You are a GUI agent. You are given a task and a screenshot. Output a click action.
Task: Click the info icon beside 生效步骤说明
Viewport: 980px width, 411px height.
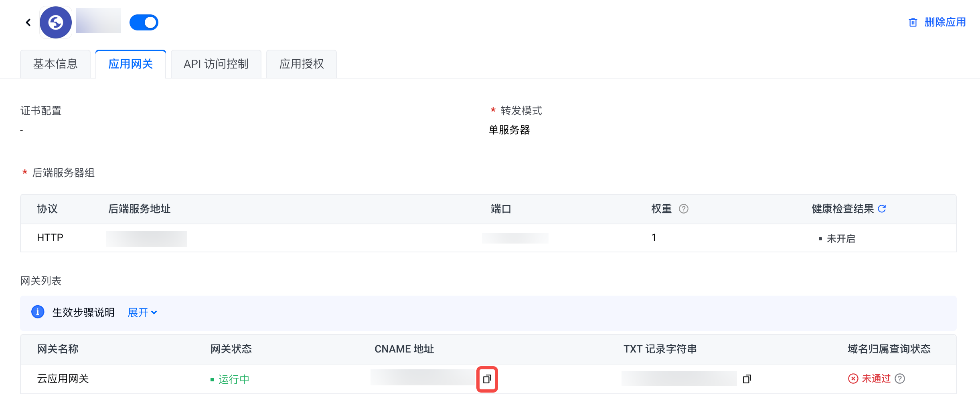(x=38, y=312)
